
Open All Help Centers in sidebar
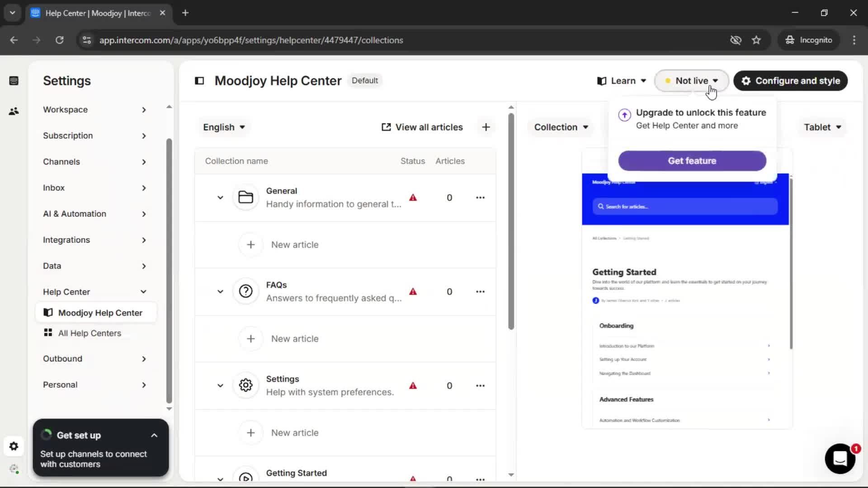pyautogui.click(x=96, y=333)
